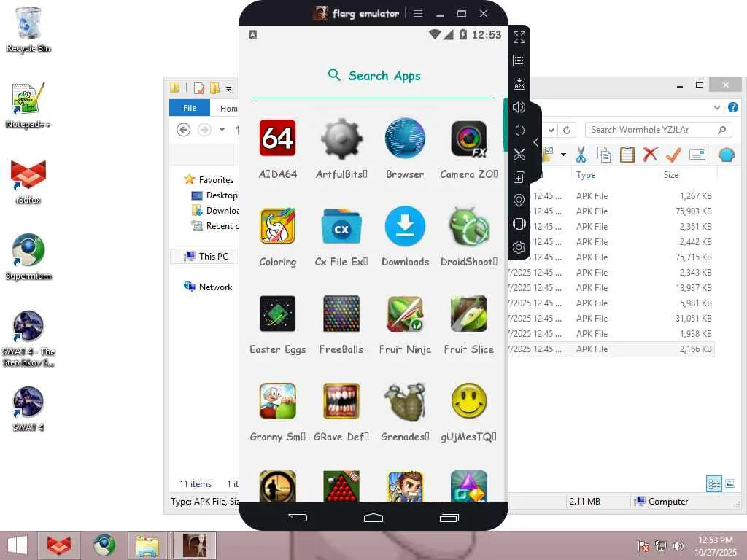Click the Copy toolbar icon
This screenshot has width=747, height=560.
(603, 155)
